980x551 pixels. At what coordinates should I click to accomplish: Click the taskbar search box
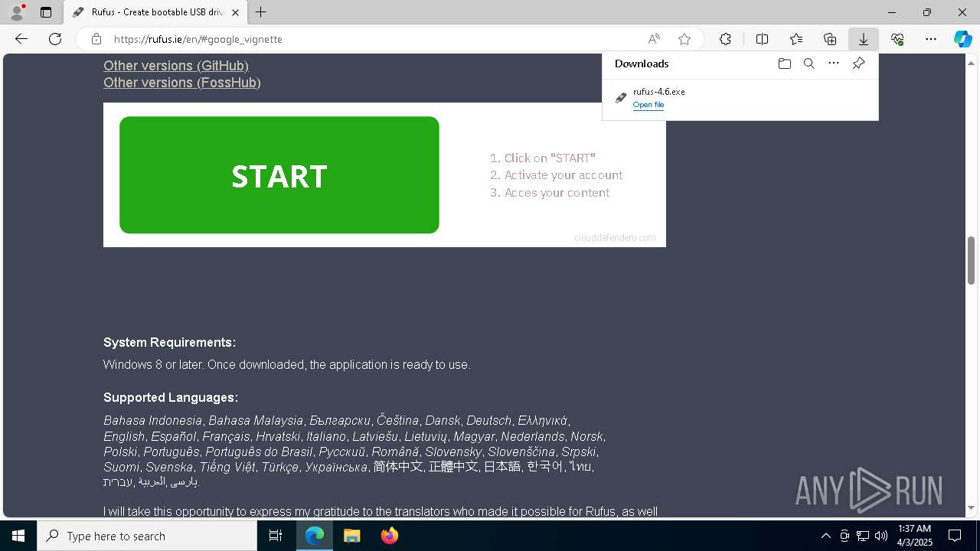pyautogui.click(x=147, y=536)
